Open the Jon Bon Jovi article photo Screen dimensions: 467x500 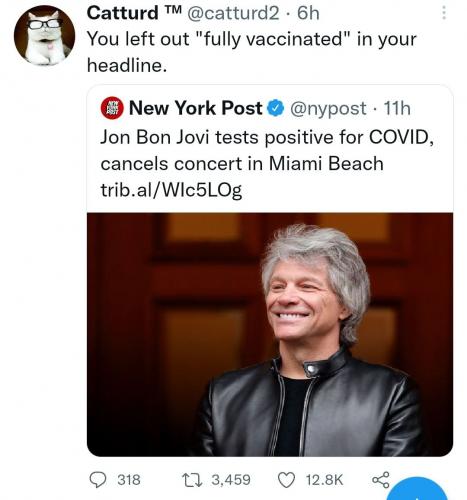click(270, 334)
